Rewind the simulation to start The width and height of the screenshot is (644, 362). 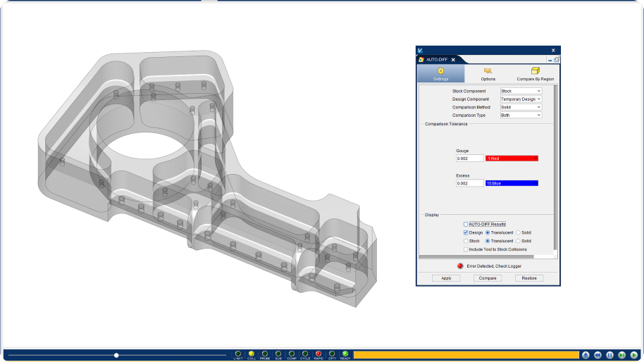(597, 355)
